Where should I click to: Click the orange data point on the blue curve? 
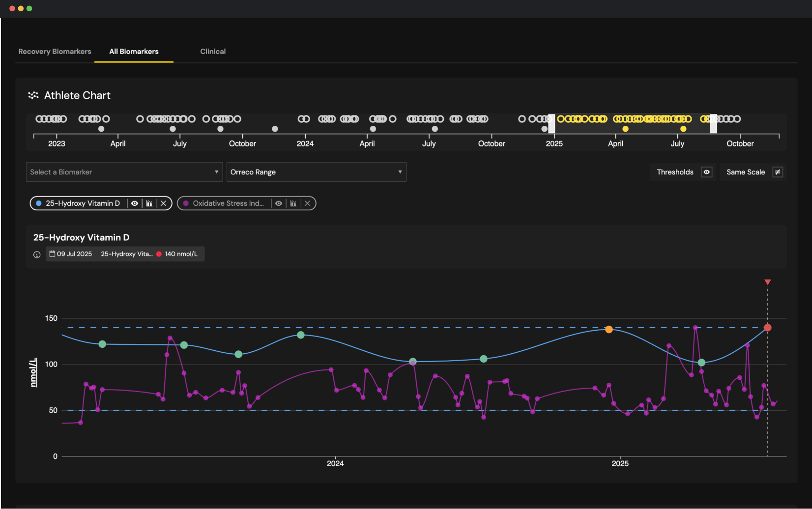tap(609, 329)
